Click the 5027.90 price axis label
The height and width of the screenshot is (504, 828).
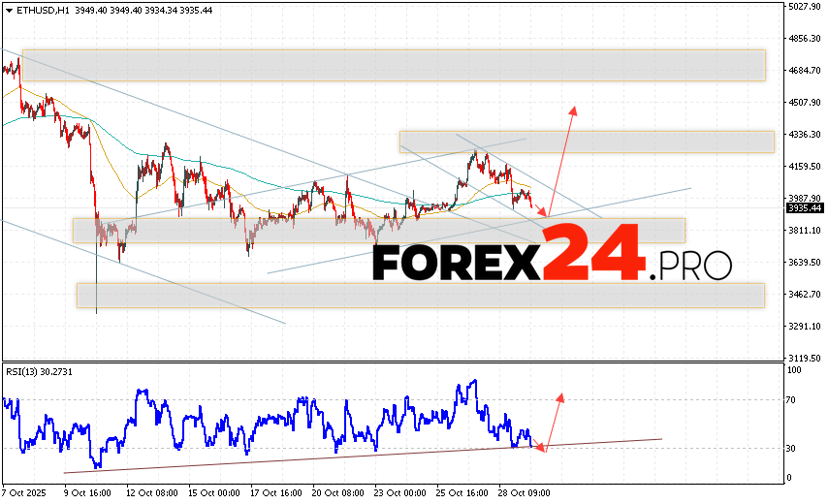[805, 7]
